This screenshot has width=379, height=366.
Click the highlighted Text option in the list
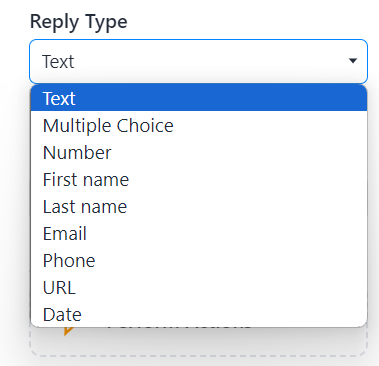[199, 98]
